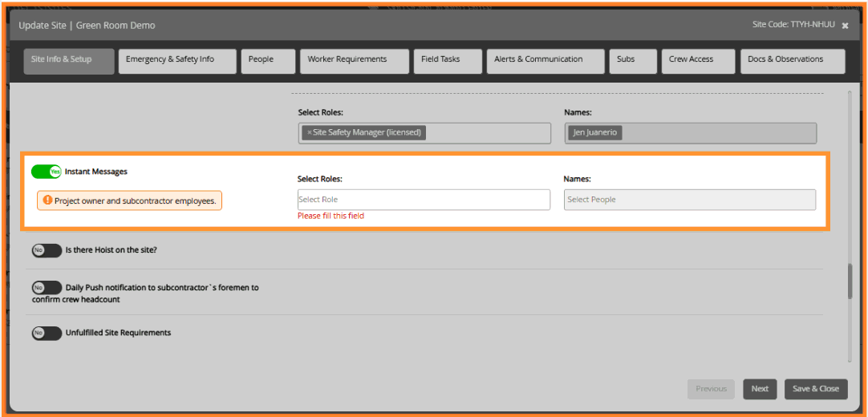Switch to the Field Tasks tab

448,61
